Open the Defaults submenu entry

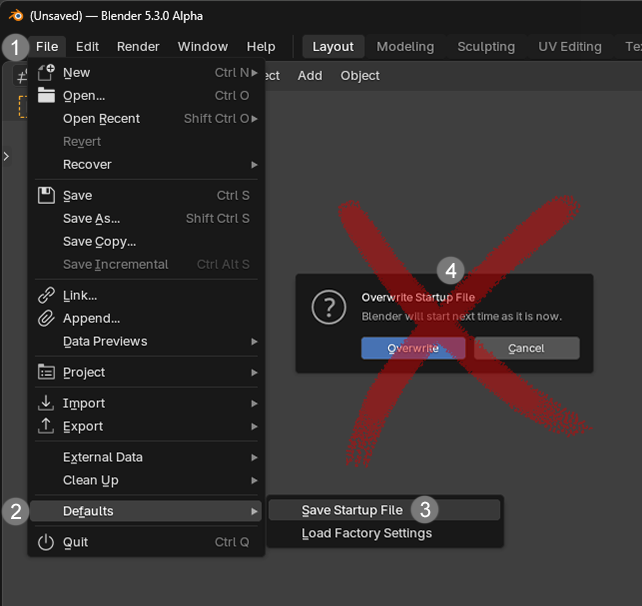tap(146, 511)
